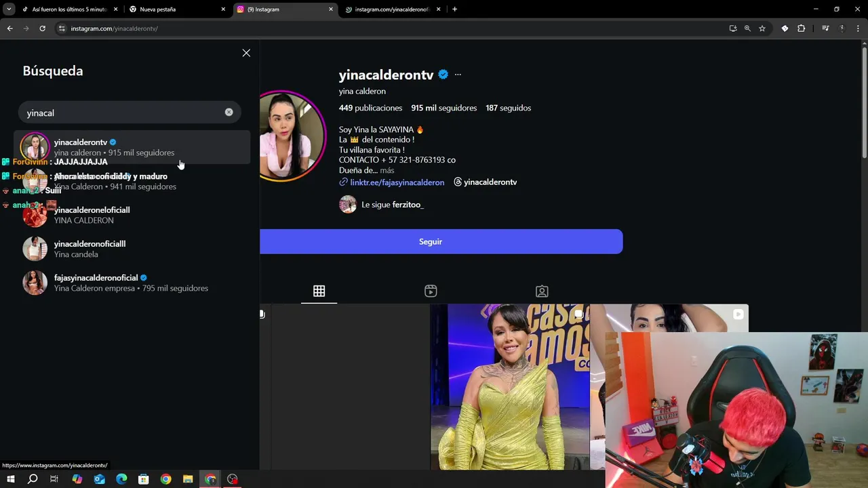The image size is (868, 488).
Task: Open yinacalderoneloficiall search result
Action: pyautogui.click(x=132, y=215)
